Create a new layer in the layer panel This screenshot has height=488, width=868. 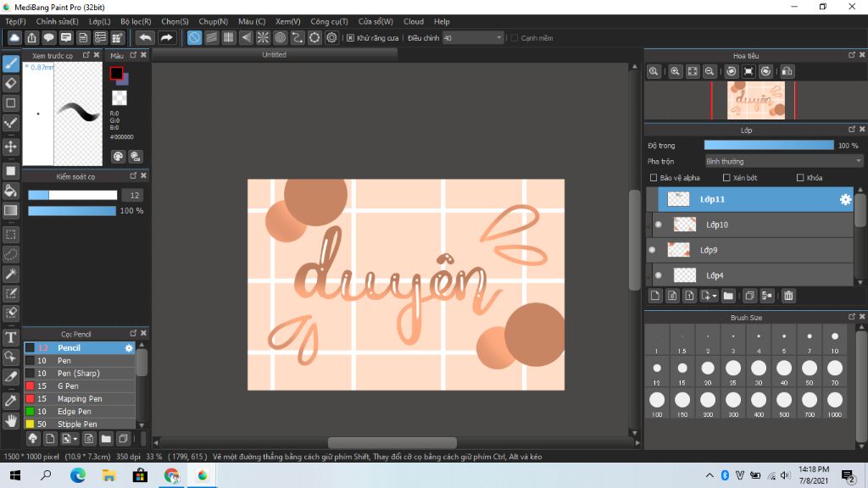(x=655, y=296)
